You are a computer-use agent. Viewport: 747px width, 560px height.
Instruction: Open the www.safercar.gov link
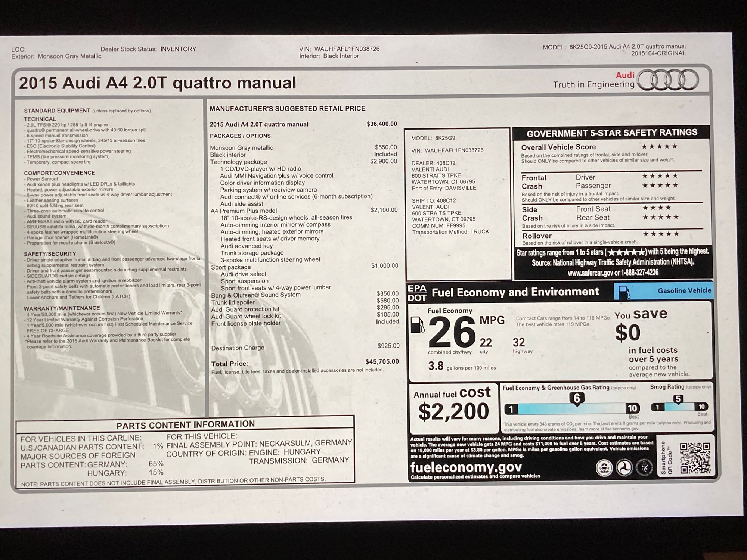[590, 273]
